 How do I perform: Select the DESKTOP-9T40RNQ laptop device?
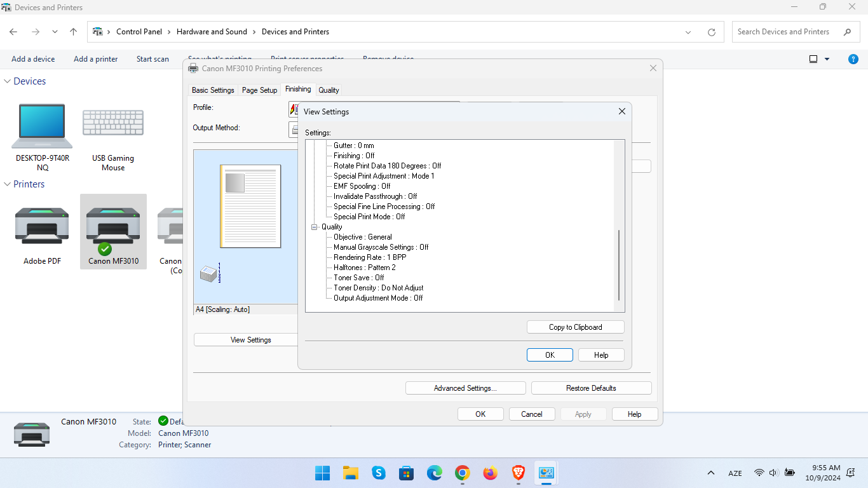click(43, 137)
